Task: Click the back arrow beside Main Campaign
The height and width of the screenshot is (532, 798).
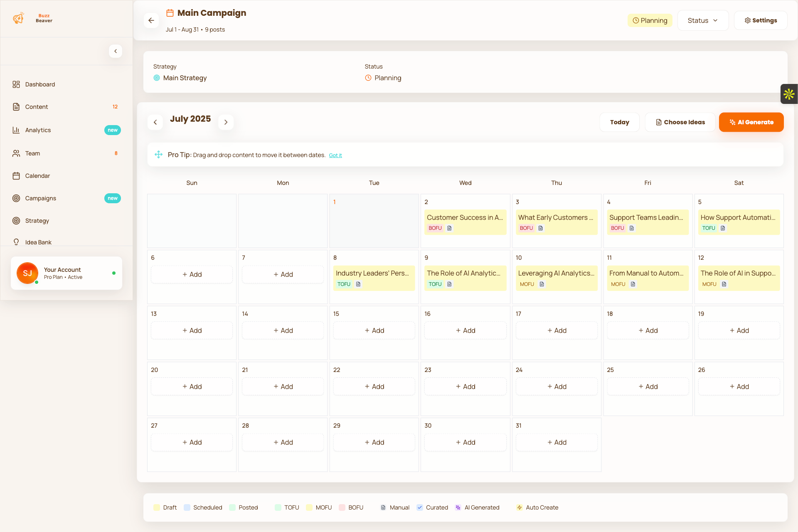Action: [x=151, y=20]
